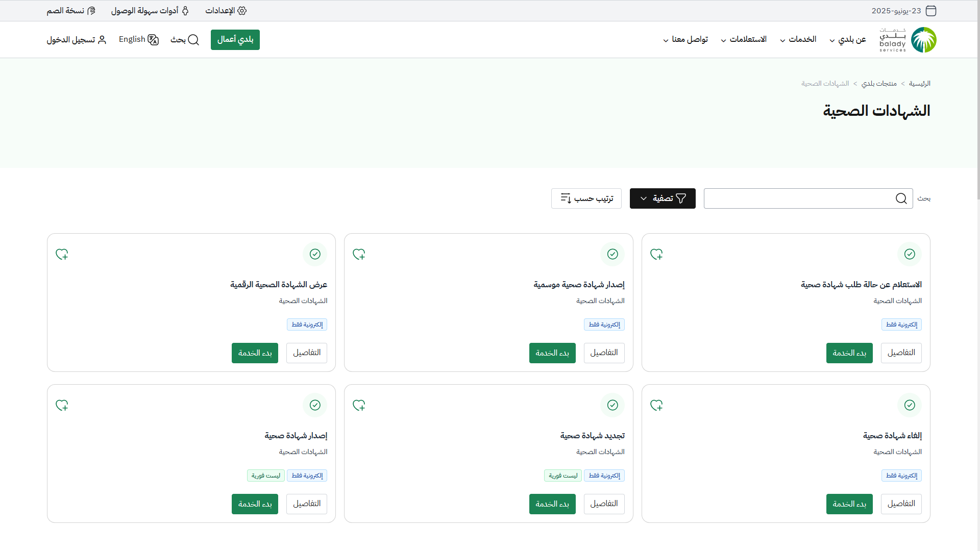
Task: Open the ترتيب حسب sort menu
Action: tap(586, 198)
